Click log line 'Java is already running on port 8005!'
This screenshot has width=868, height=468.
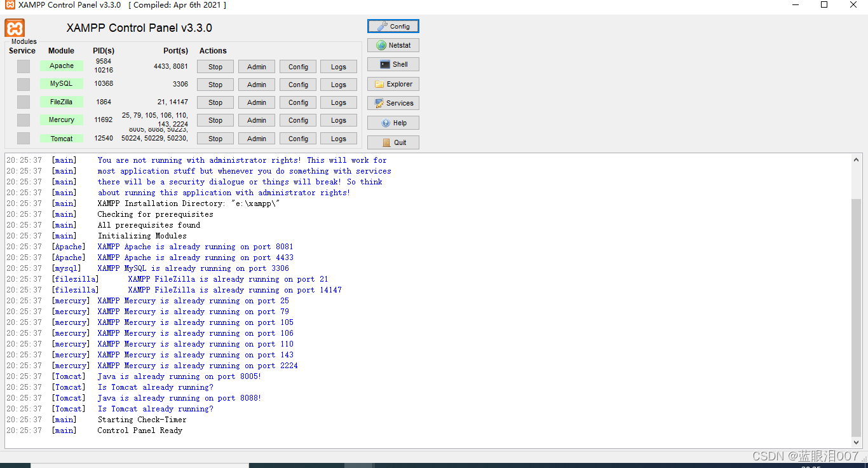click(x=179, y=376)
